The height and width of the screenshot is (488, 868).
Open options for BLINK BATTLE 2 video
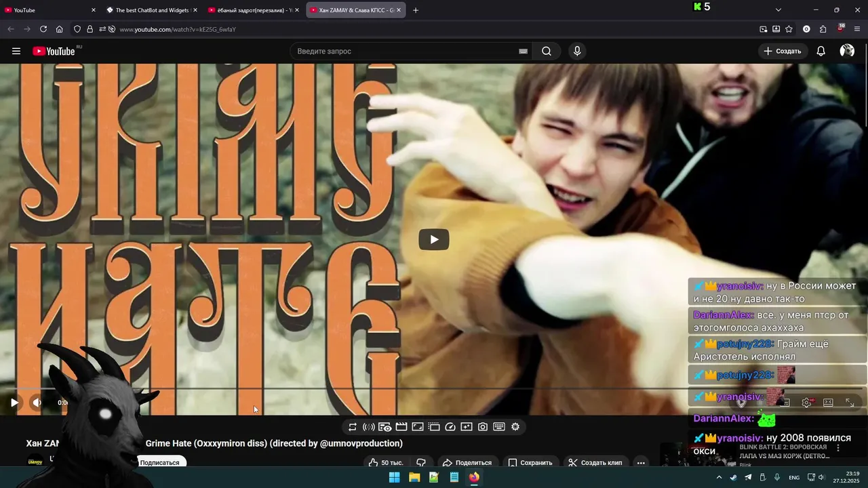pos(838,448)
